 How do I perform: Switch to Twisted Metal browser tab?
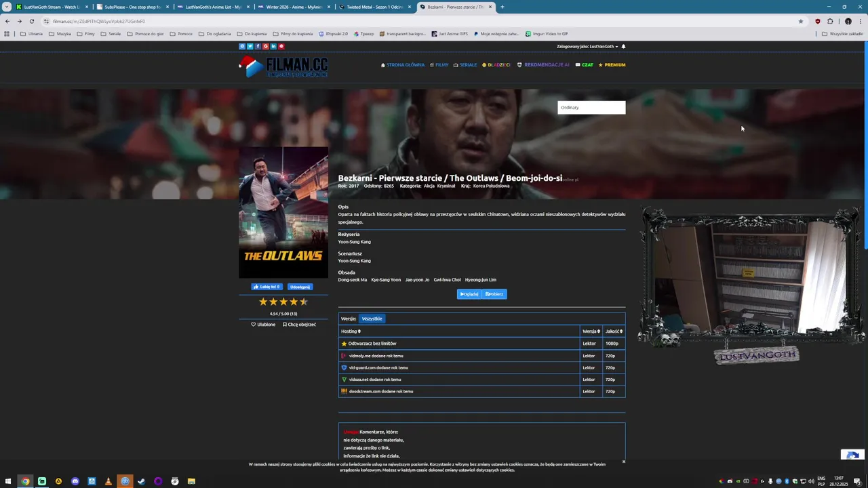click(x=373, y=7)
